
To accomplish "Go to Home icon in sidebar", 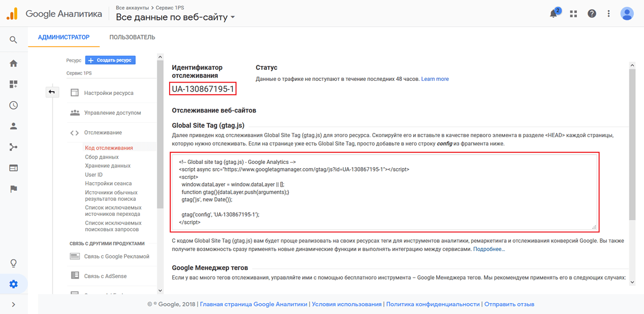I will [x=13, y=63].
